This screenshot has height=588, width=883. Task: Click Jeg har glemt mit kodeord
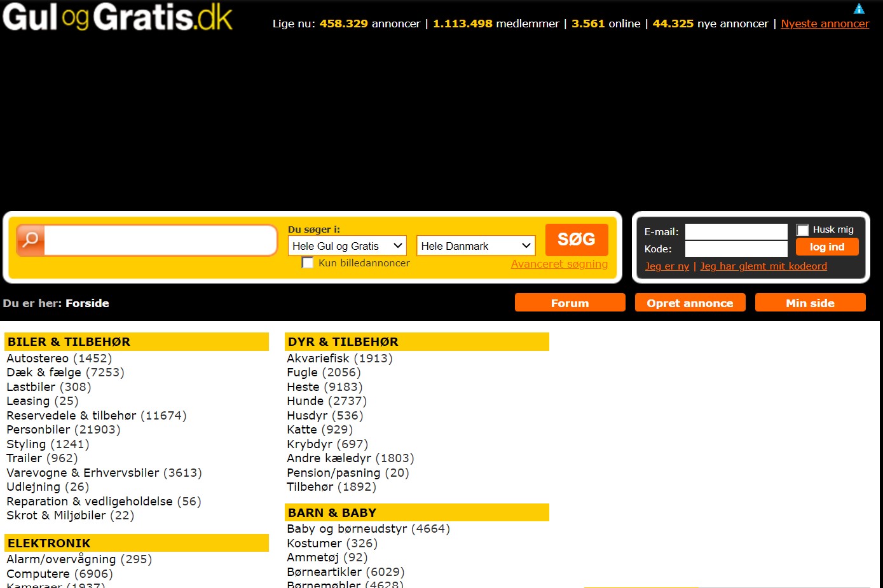[x=763, y=266]
